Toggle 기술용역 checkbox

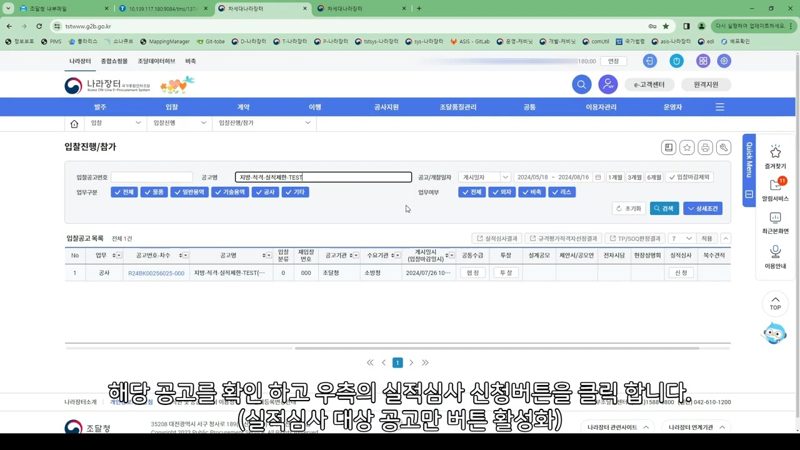pyautogui.click(x=230, y=192)
